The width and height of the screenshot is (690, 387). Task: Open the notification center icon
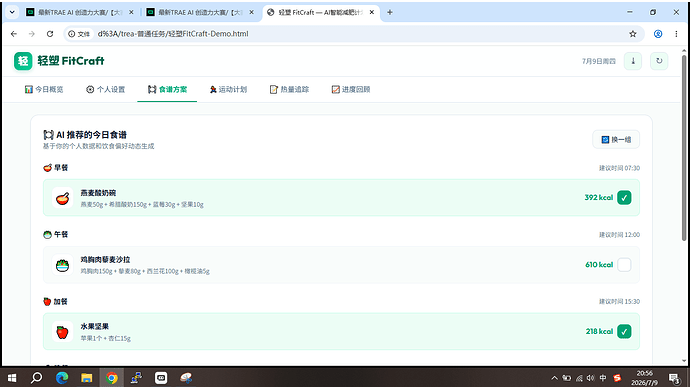pos(674,378)
